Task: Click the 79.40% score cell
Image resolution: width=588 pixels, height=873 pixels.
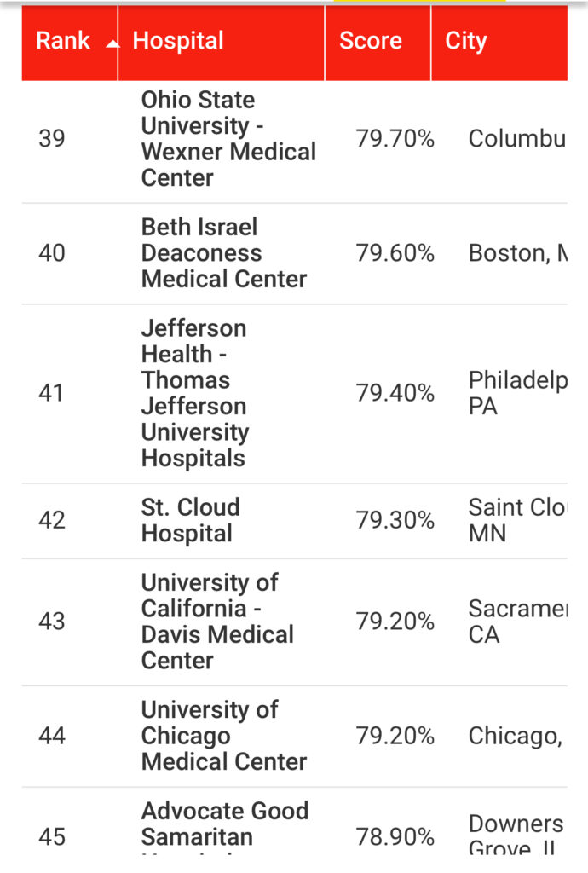Action: tap(395, 393)
